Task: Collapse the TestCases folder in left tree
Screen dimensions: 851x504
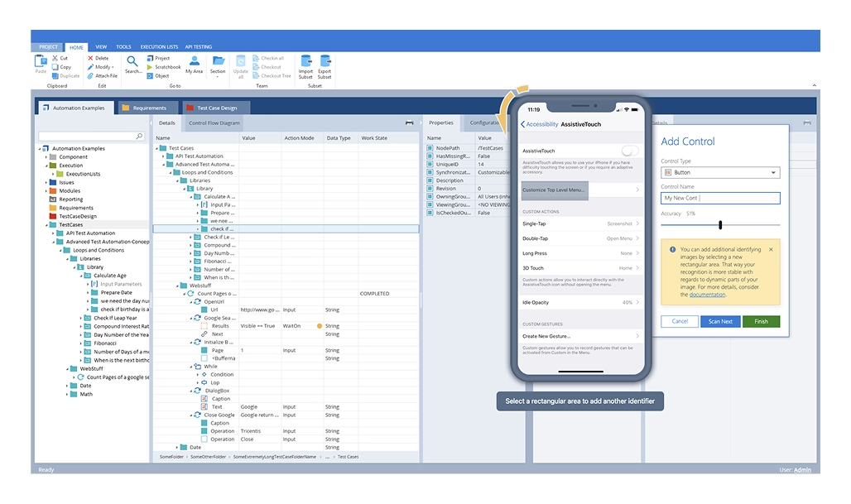Action: (46, 225)
